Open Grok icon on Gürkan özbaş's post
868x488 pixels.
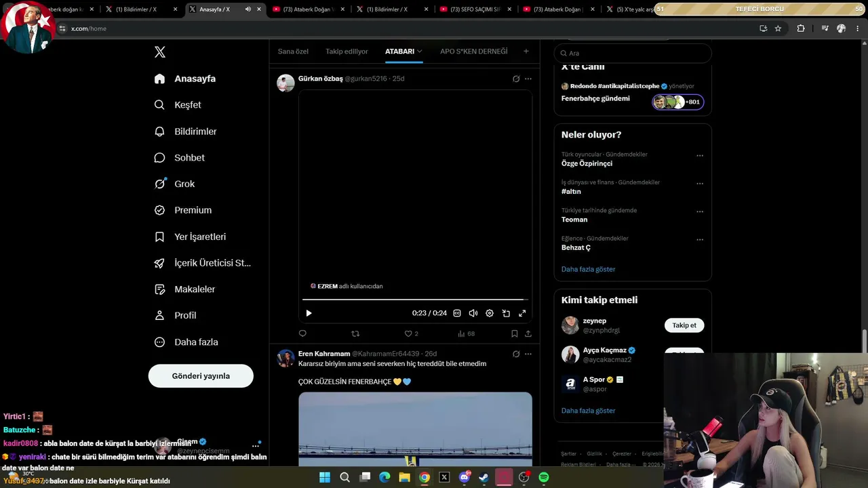[x=516, y=79]
